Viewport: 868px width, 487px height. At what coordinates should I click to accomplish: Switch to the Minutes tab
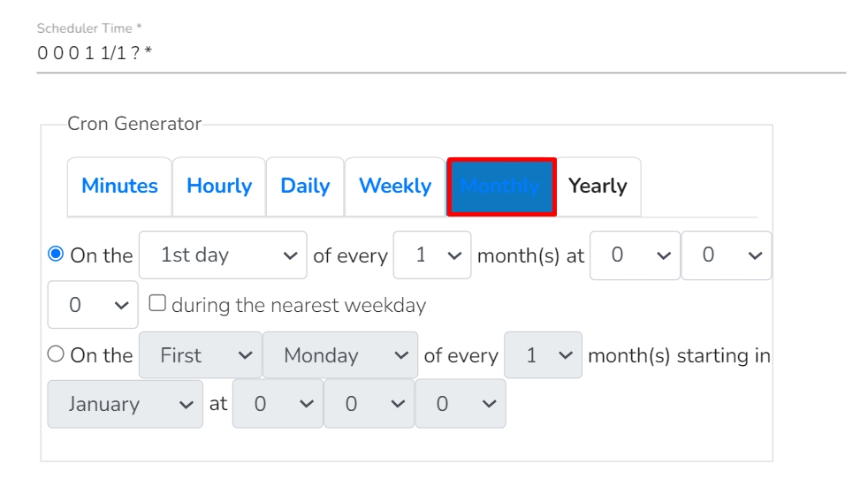pos(119,186)
